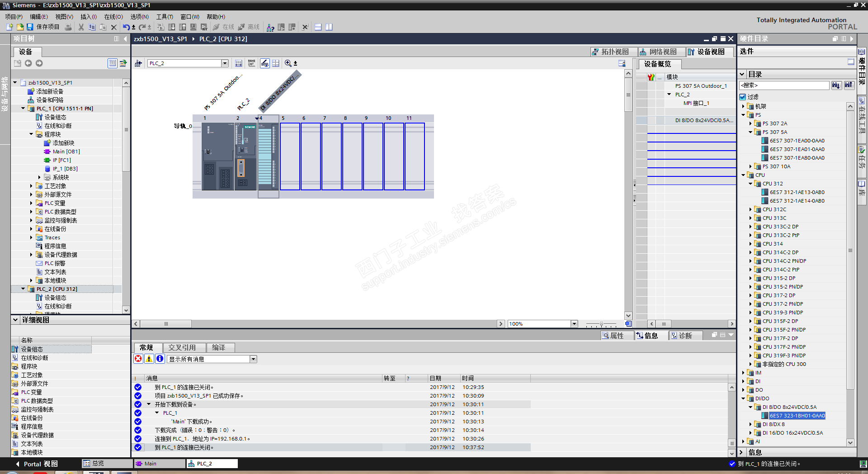Click the accessible devices icon in toolbar

270,28
